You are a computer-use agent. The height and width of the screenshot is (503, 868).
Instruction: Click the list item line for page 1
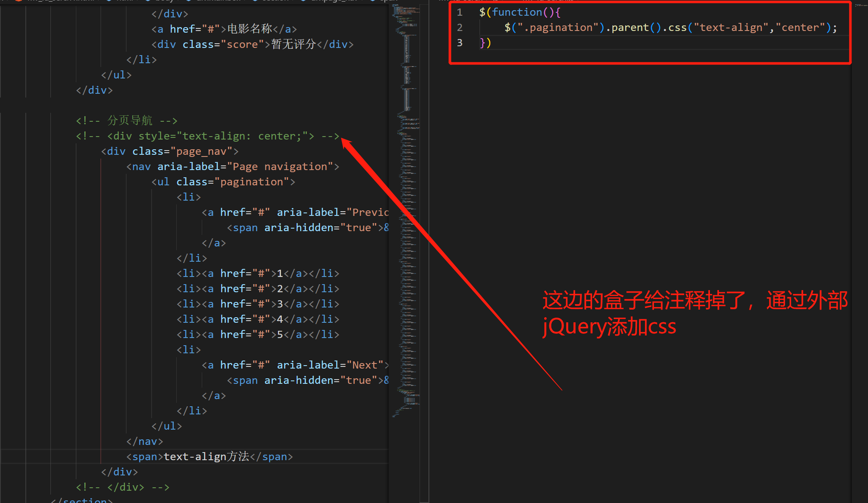[258, 273]
